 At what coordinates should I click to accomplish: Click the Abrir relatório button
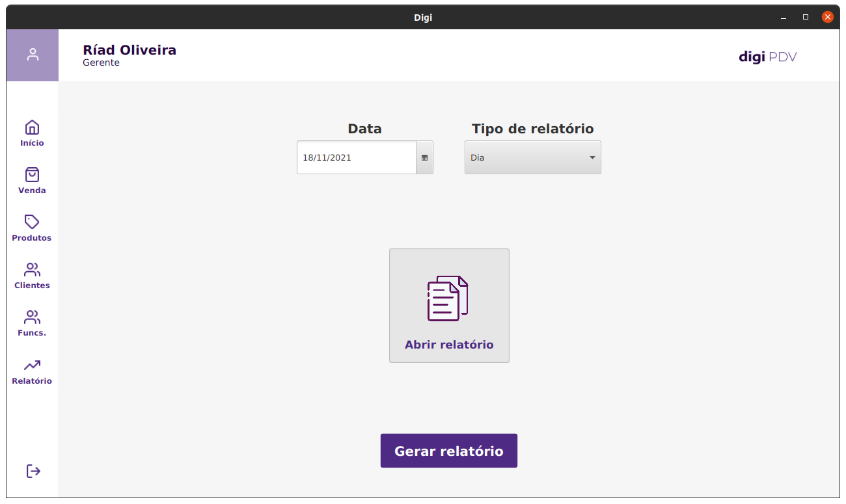(449, 306)
